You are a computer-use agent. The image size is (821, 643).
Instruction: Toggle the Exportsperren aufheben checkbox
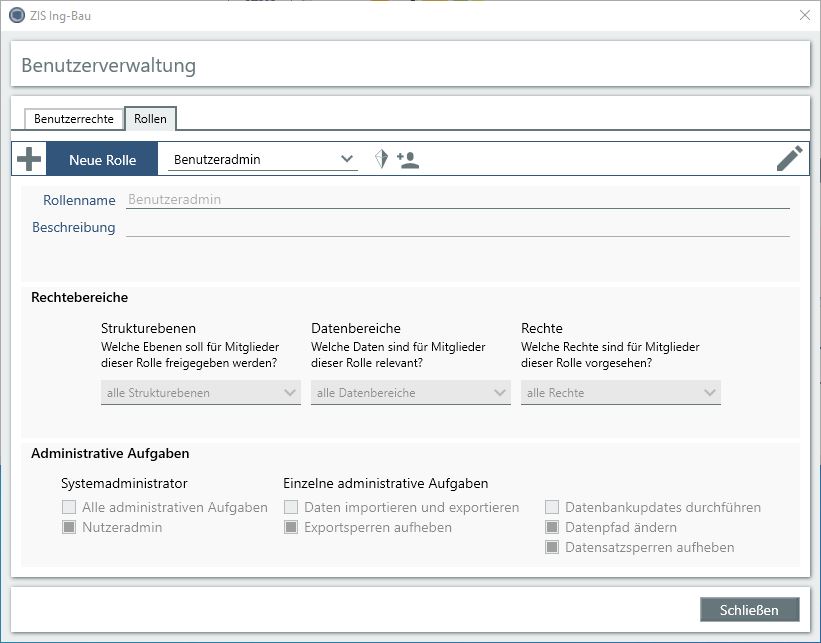point(291,527)
